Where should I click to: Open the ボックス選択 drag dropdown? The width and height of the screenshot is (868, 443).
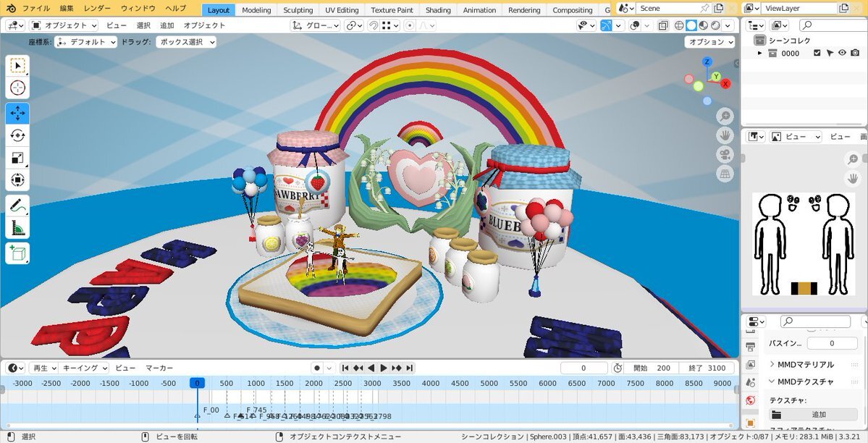186,42
